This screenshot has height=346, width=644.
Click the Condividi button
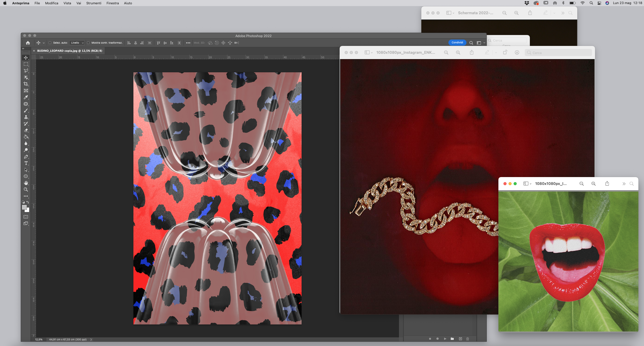457,43
